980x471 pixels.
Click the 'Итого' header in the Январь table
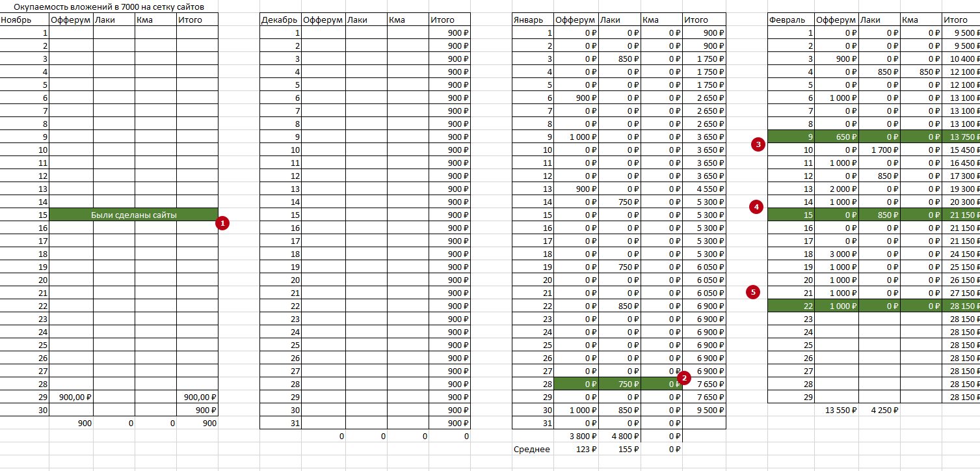click(704, 20)
